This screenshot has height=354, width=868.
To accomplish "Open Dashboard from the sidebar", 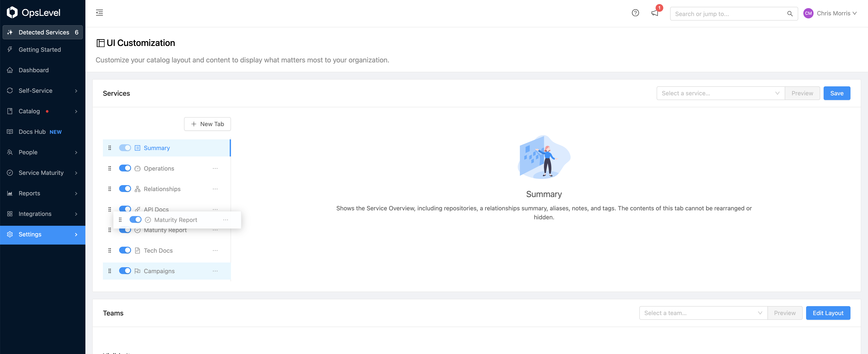I will 42,70.
